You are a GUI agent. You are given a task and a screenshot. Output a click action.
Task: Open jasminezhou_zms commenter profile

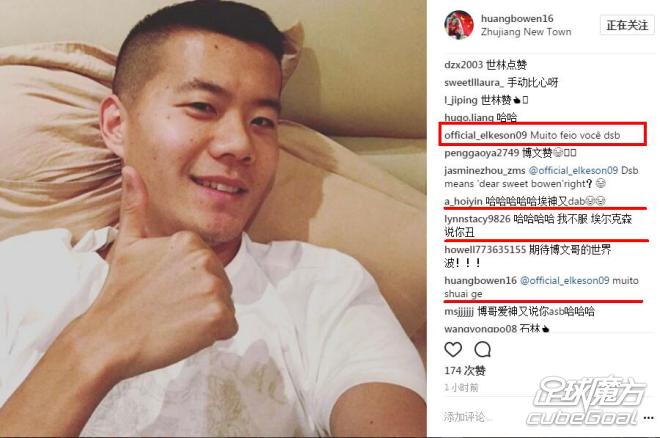click(484, 170)
